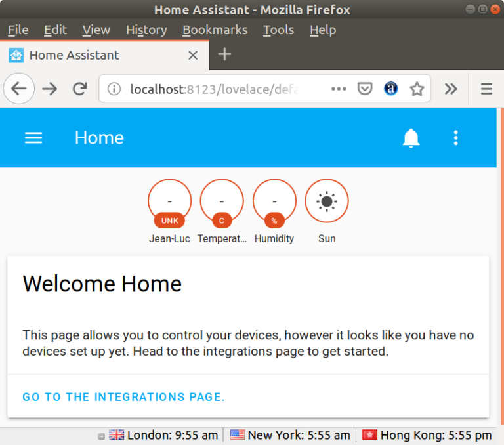Screen dimensions: 504x445
Task: Open the Firefox hamburger menu
Action: point(486,89)
